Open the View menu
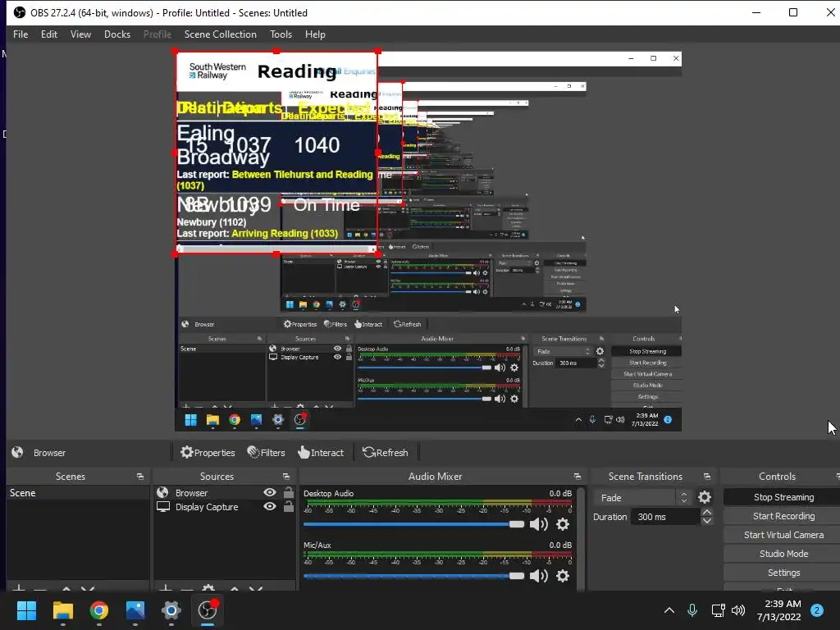 coord(80,34)
